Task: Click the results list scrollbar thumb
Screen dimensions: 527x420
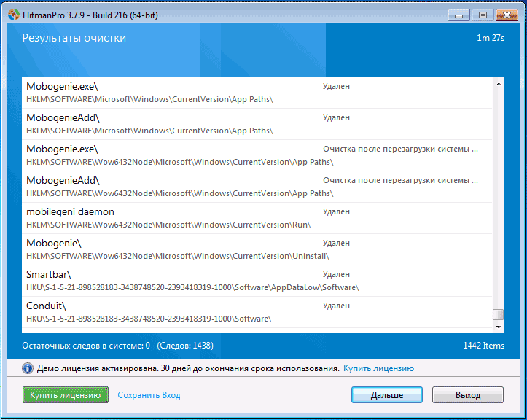Action: click(499, 315)
